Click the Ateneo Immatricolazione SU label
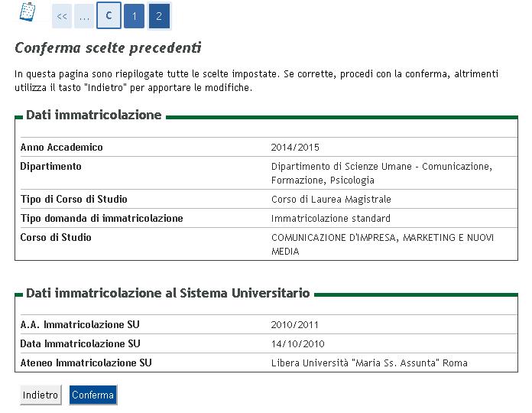This screenshot has width=532, height=413. tap(86, 363)
